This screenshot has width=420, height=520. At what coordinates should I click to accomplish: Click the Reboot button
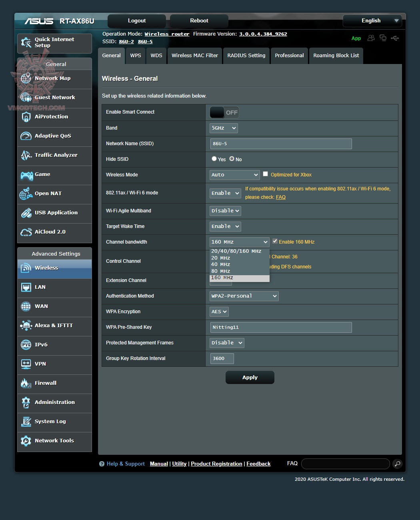click(199, 21)
